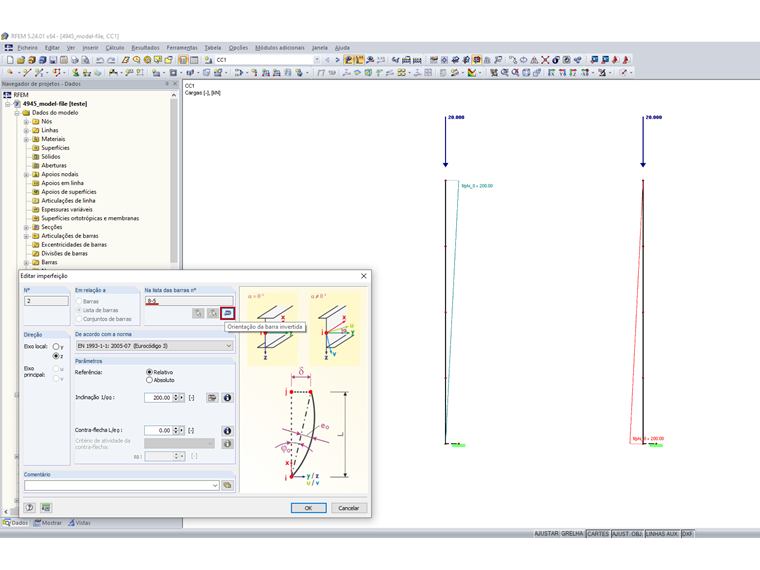
Task: Go to previous load case arrow
Action: pos(328,60)
